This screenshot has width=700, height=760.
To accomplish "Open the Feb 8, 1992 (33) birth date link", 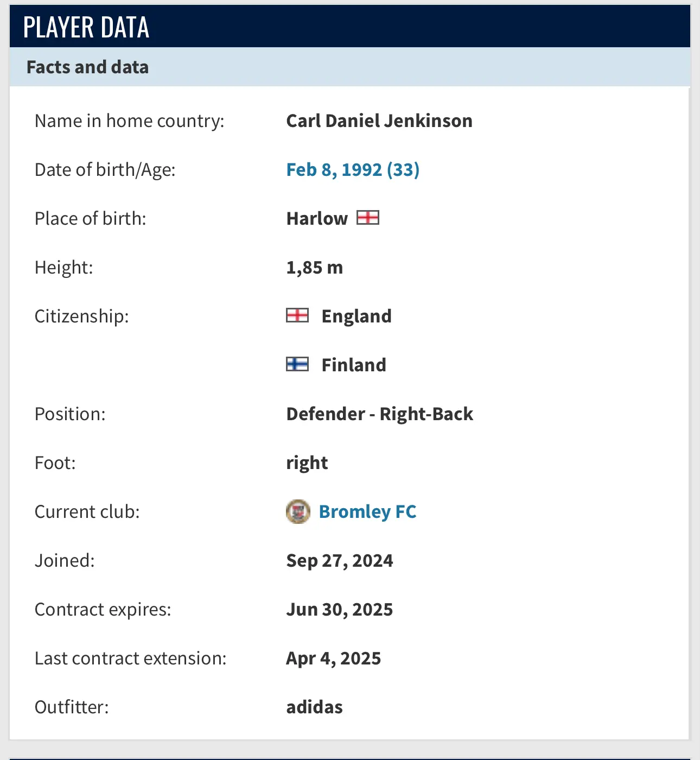I will [x=353, y=169].
